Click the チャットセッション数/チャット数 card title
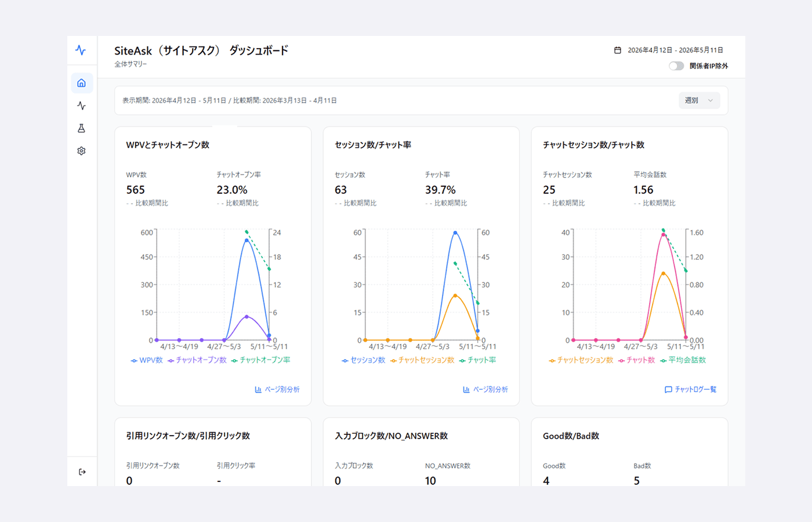Image resolution: width=812 pixels, height=522 pixels. coord(593,145)
